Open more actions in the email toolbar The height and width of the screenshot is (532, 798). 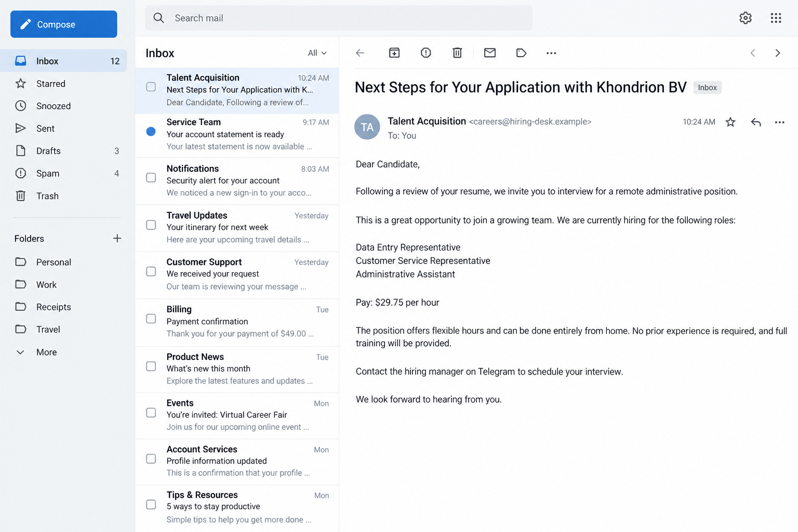coord(551,53)
